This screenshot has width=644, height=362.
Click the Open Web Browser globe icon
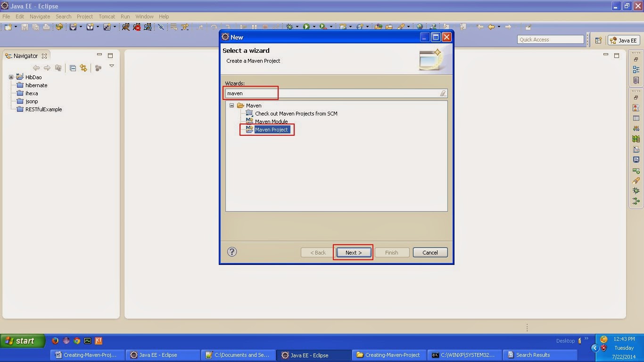(420, 27)
